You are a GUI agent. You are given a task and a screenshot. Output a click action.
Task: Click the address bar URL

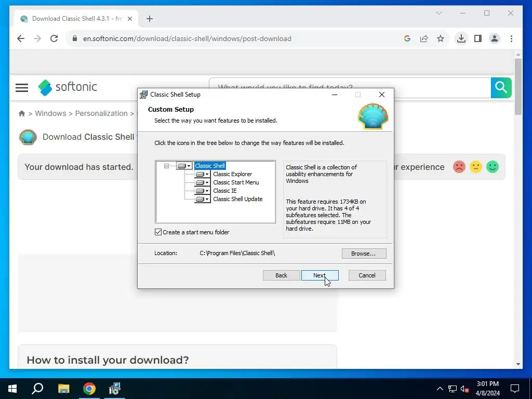(187, 38)
